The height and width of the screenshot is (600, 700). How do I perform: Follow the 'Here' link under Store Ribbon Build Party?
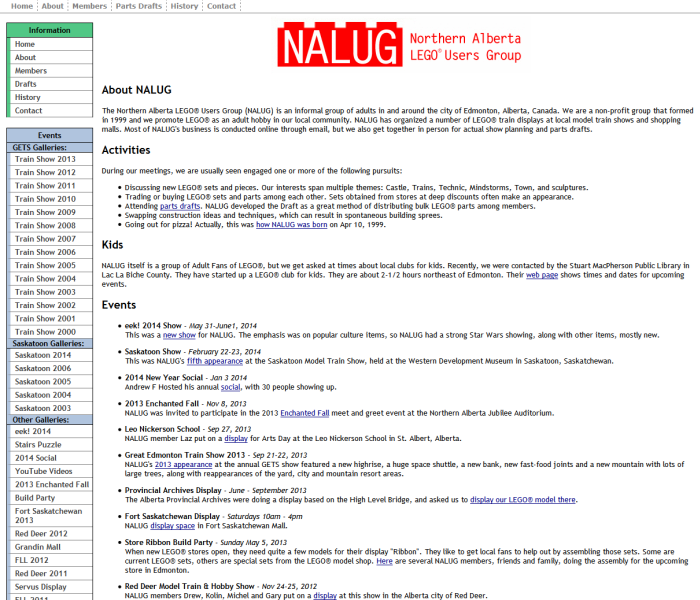(384, 561)
